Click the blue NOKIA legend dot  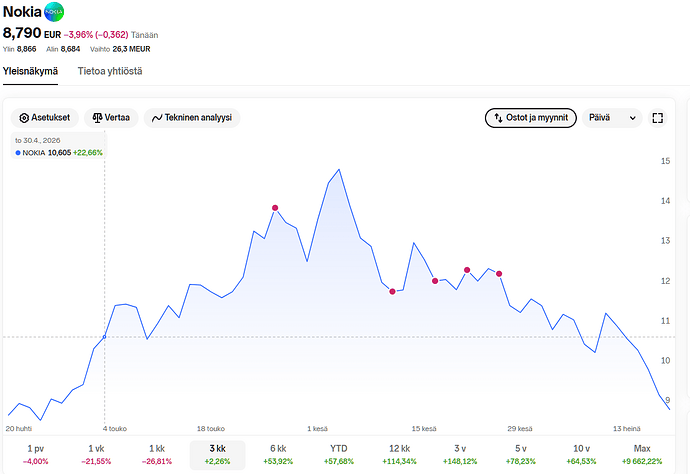point(18,153)
